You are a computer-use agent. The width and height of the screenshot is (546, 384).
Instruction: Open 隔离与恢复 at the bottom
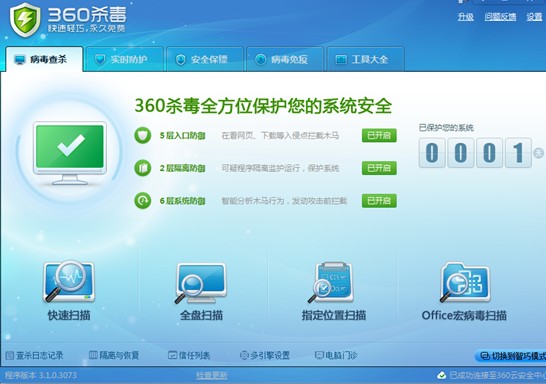[114, 355]
